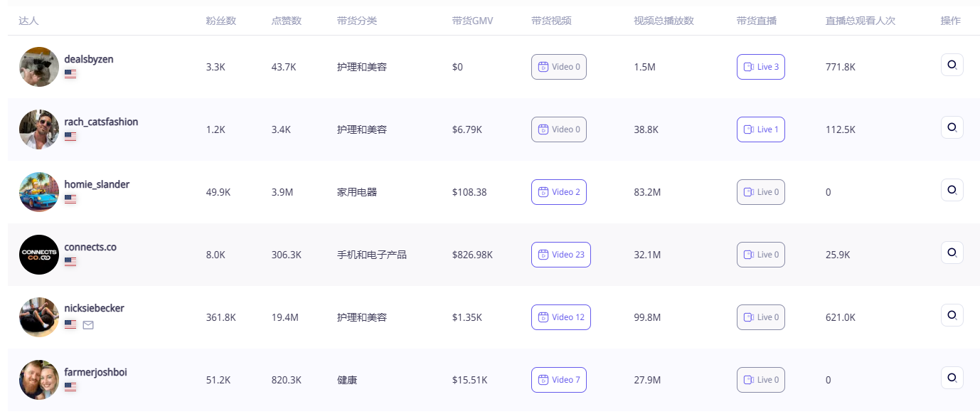Click search icon for dealsbyzen row
The width and height of the screenshot is (980, 419).
pos(952,65)
